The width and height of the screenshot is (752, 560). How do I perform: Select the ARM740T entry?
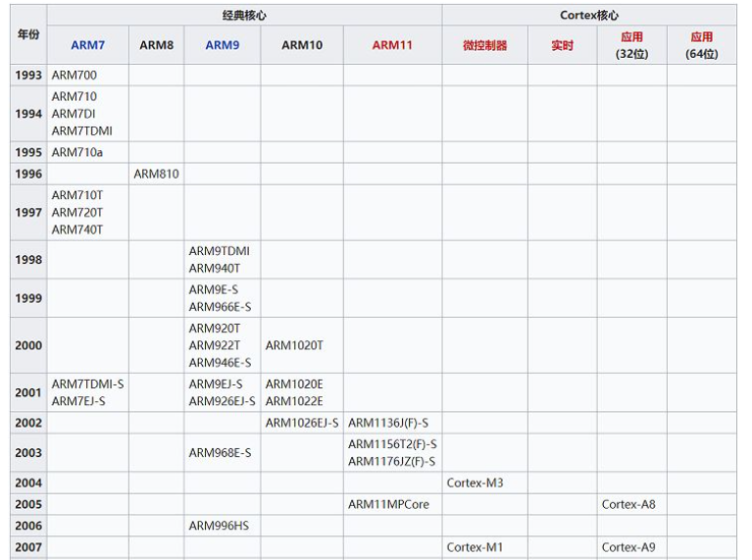[77, 229]
